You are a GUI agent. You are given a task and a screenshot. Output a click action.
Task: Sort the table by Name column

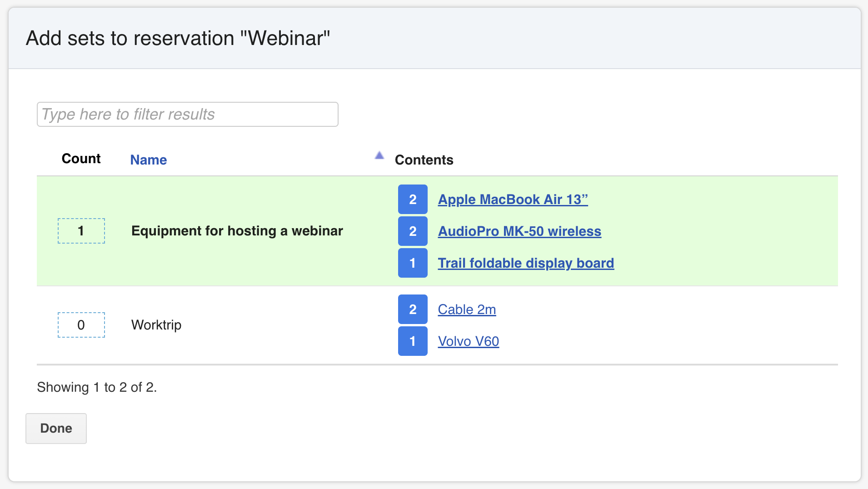tap(149, 160)
